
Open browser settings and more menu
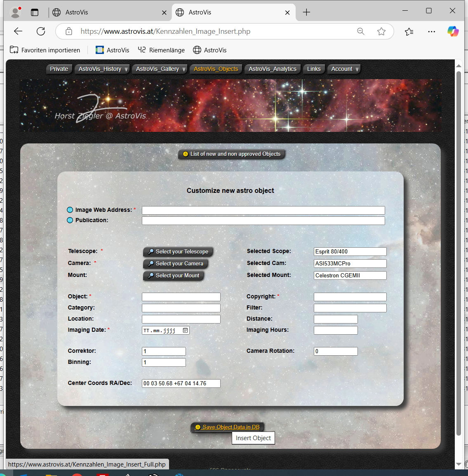(431, 31)
